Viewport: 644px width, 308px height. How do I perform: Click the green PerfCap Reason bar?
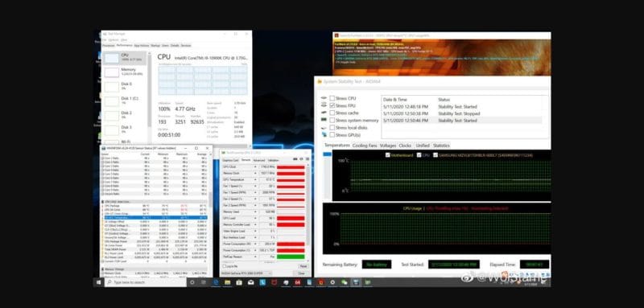(x=291, y=257)
